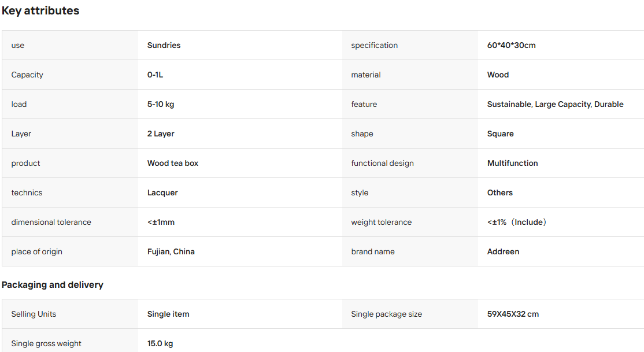Select the 2 Layer value cell
The width and height of the screenshot is (644, 352).
click(240, 134)
